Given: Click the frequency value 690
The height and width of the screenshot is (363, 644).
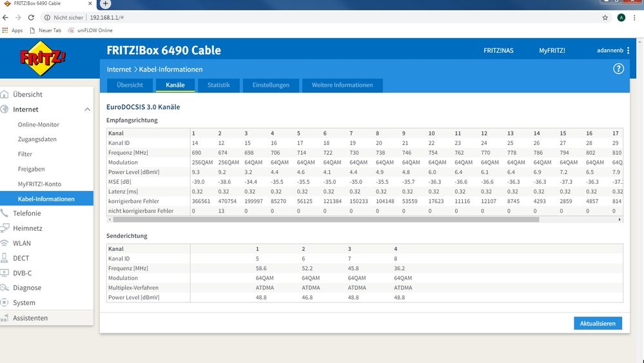Looking at the screenshot, I should pyautogui.click(x=197, y=153).
